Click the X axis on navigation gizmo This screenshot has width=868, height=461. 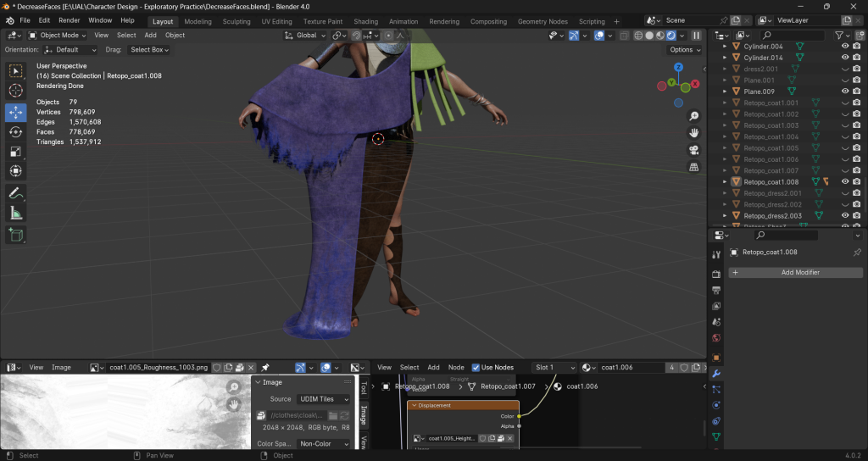(x=695, y=84)
